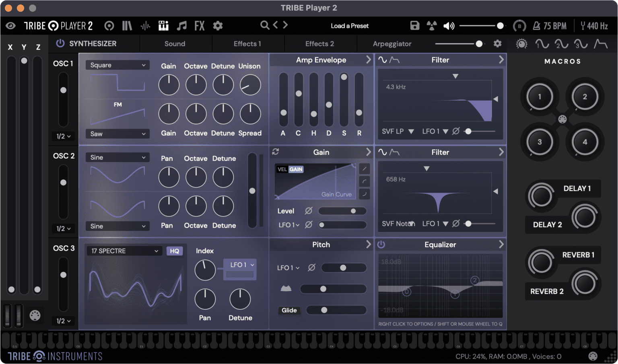This screenshot has height=364, width=618.
Task: Click Load a Preset
Action: point(349,25)
